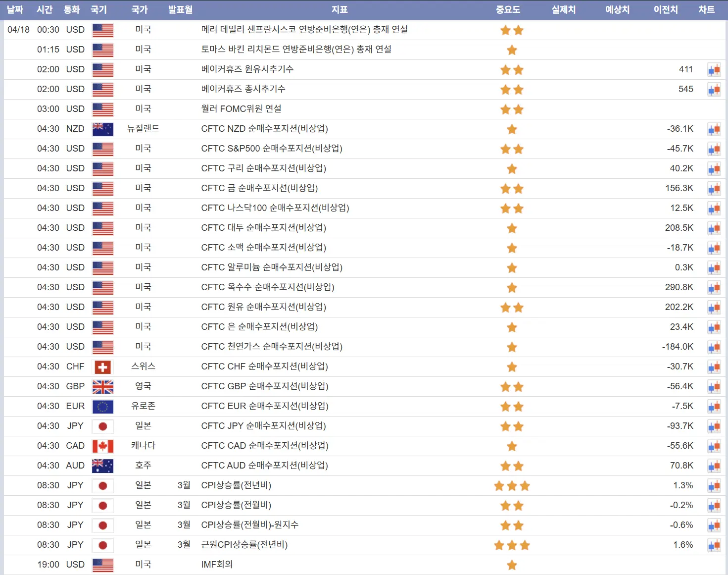Click the Canadian flag in CAD row
This screenshot has height=575, width=728.
[x=102, y=446]
